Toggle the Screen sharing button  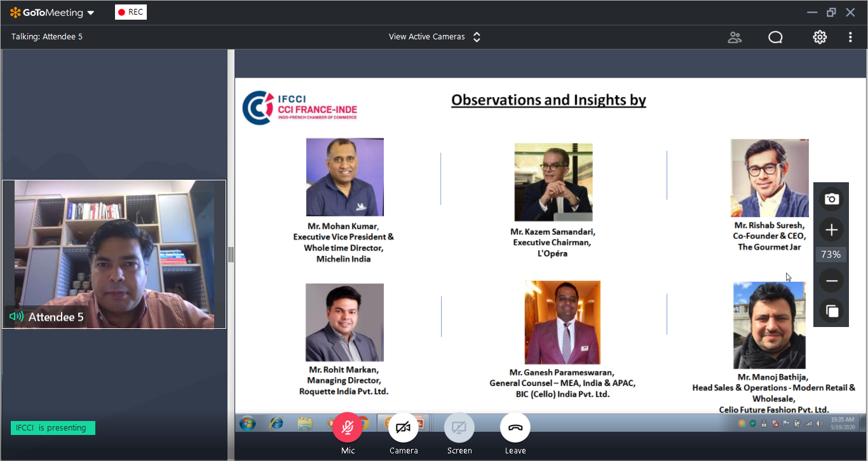(x=459, y=428)
